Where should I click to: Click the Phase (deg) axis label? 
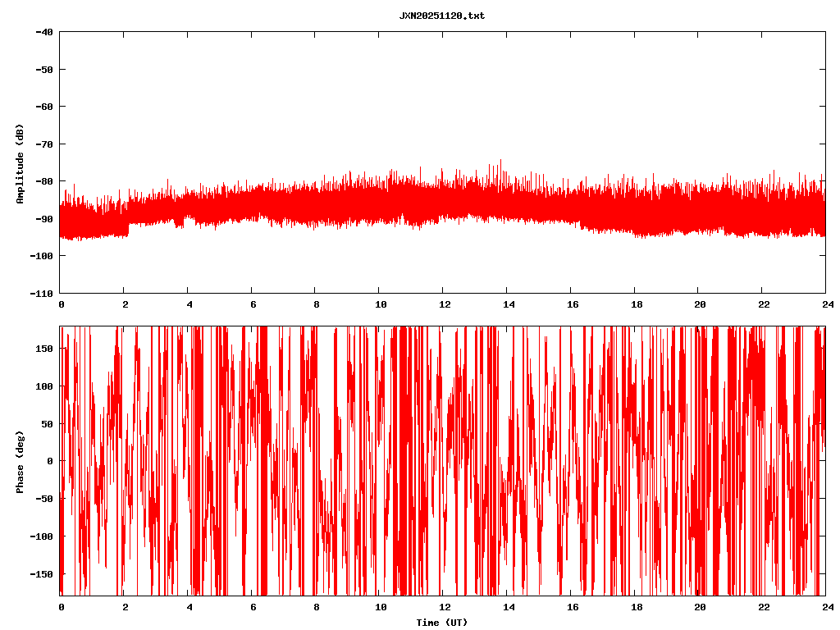(x=20, y=461)
